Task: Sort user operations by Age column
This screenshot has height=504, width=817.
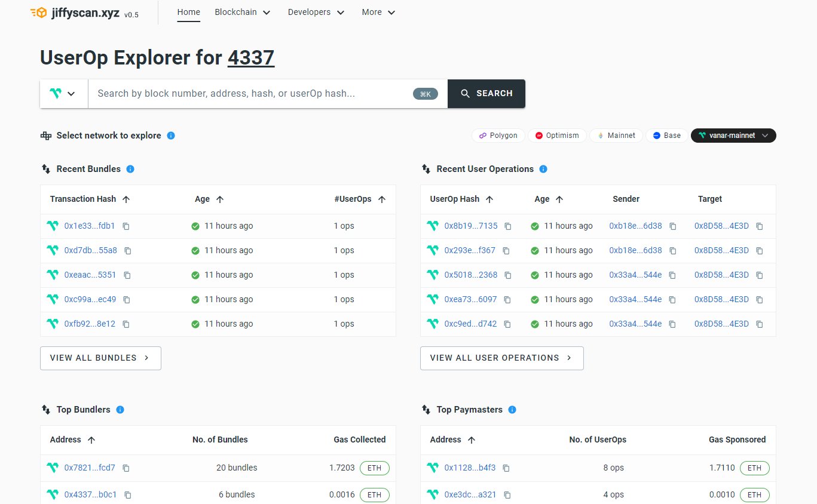Action: [x=549, y=199]
